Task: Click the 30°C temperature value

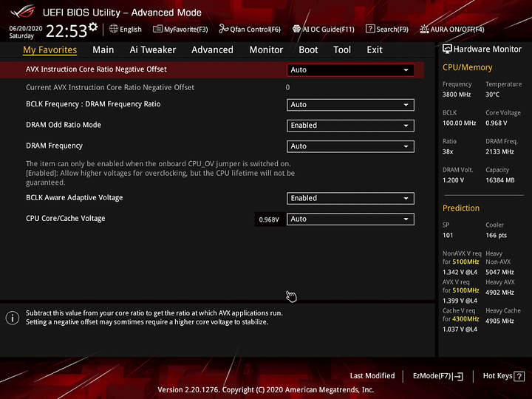Action: pos(492,95)
